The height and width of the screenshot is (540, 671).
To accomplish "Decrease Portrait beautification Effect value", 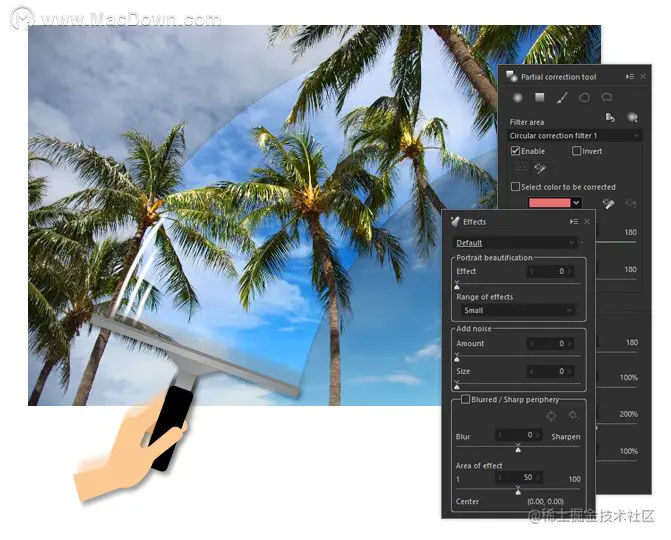I will pos(531,271).
